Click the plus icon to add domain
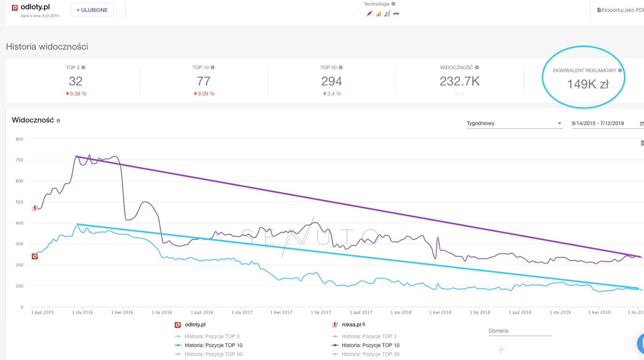The height and width of the screenshot is (360, 644). point(501,350)
